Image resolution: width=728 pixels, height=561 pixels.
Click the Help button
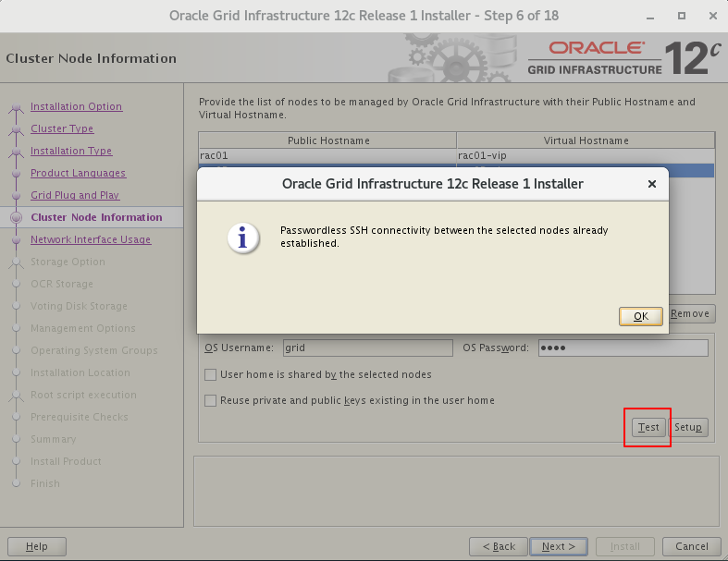pyautogui.click(x=37, y=546)
